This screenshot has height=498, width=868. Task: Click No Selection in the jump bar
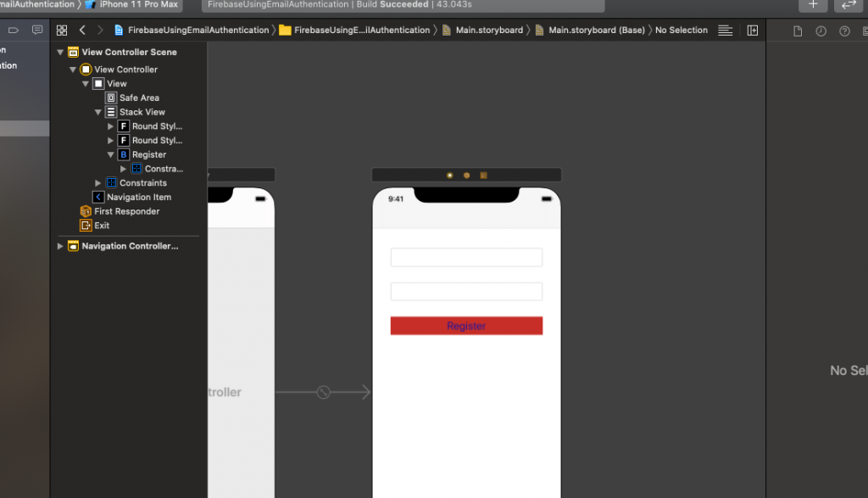683,30
